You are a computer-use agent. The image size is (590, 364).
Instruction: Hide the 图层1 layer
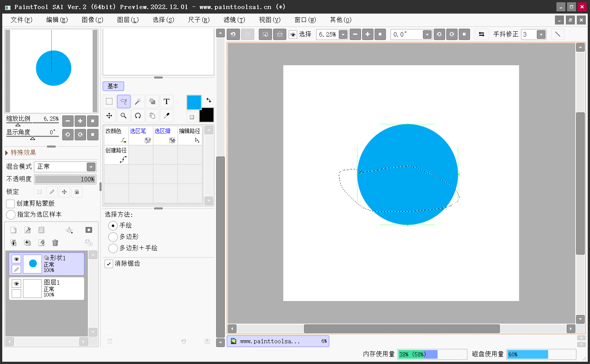click(16, 284)
